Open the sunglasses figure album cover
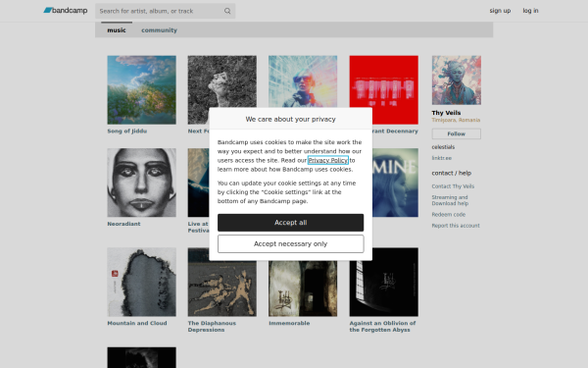Viewport: 588px width, 368px height. [303, 80]
